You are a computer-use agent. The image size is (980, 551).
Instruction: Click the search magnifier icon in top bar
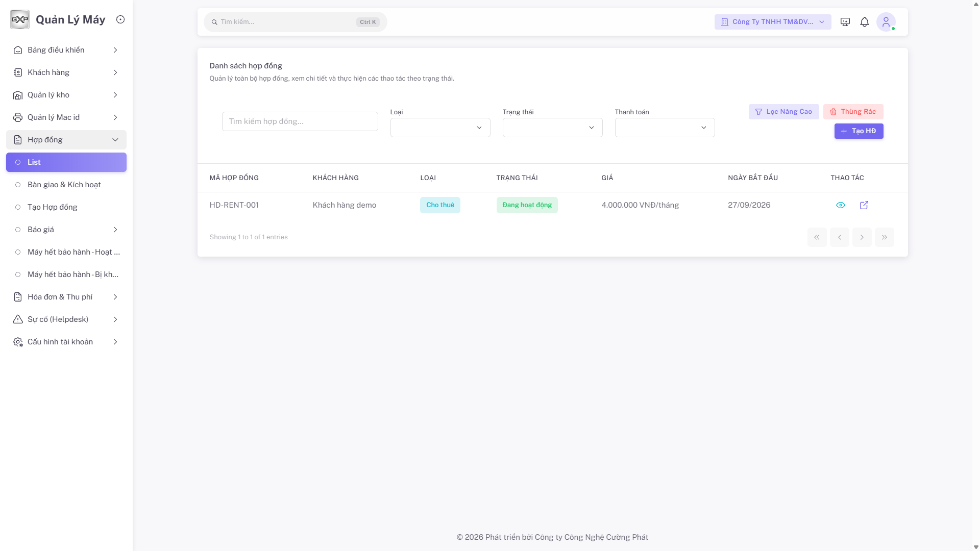214,22
